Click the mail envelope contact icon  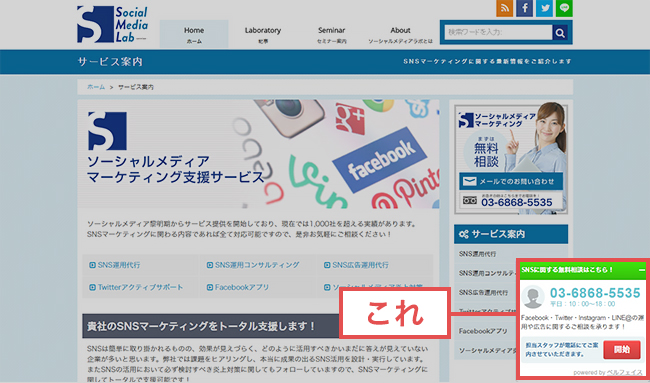click(470, 181)
